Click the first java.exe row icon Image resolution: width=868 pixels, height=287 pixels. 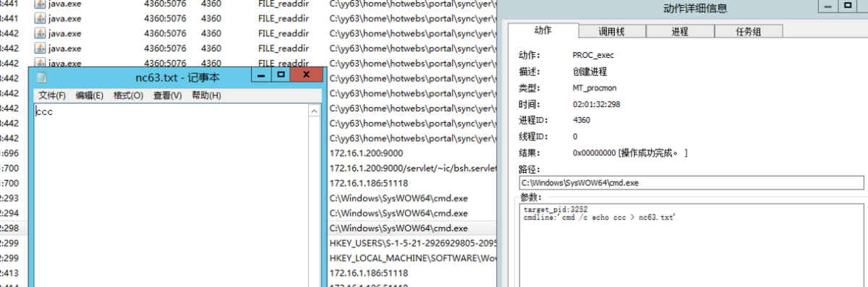tap(40, 3)
